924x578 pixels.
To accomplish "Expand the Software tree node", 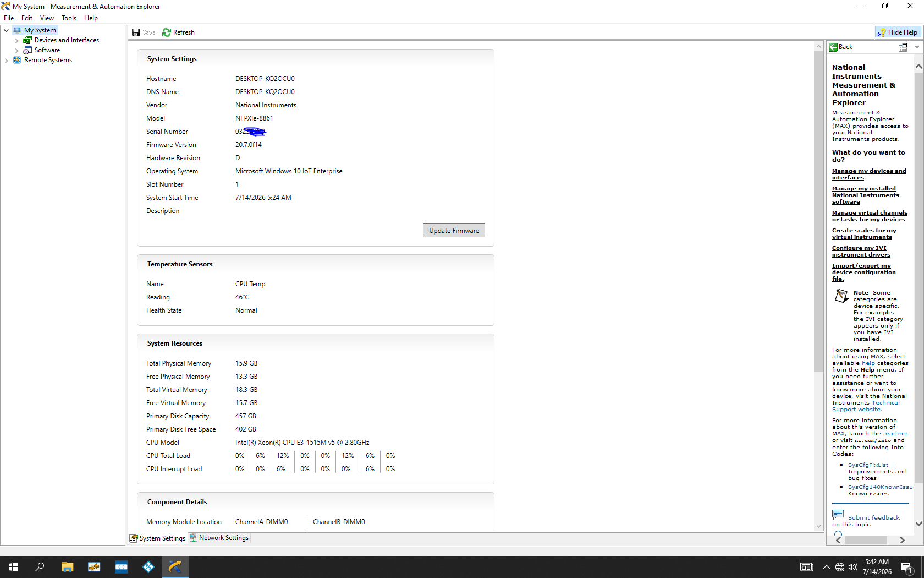I will tap(16, 51).
